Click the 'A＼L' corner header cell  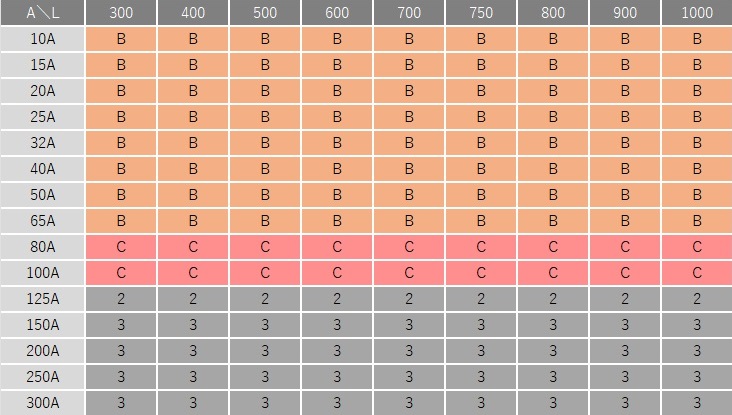coord(43,14)
